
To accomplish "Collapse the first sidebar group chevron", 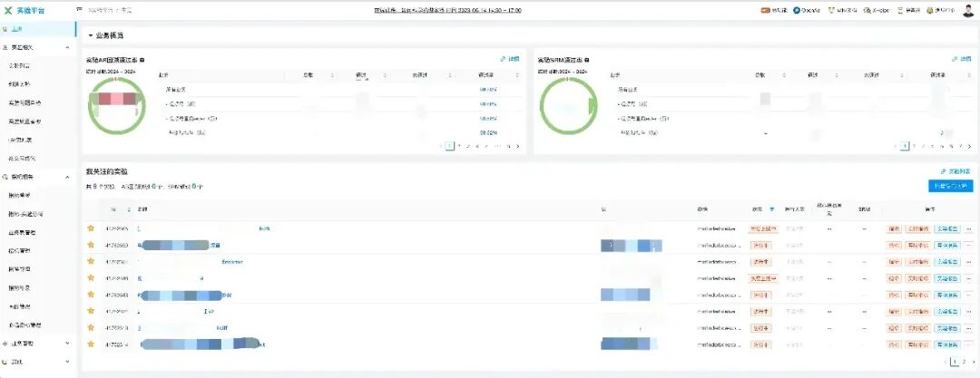I will [67, 47].
